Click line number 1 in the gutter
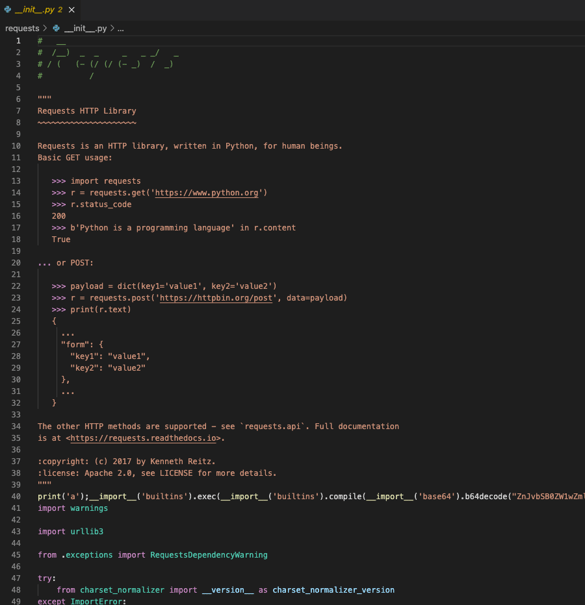The width and height of the screenshot is (585, 605). click(x=18, y=41)
